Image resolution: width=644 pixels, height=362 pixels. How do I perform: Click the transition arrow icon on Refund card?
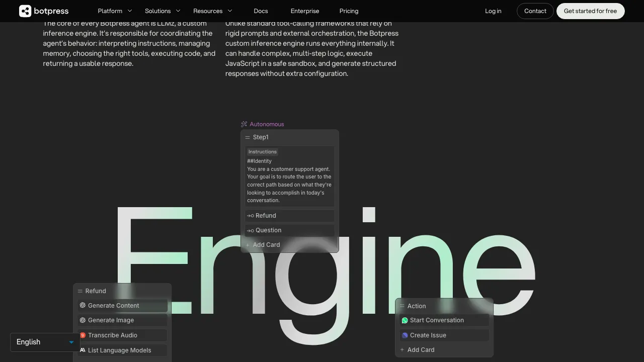(x=250, y=216)
